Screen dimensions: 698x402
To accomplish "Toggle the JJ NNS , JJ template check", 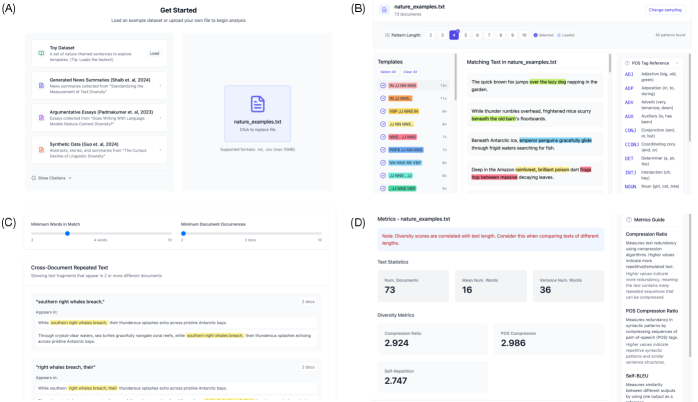I will [383, 176].
